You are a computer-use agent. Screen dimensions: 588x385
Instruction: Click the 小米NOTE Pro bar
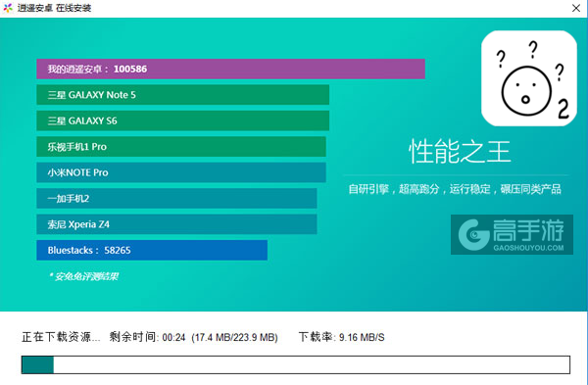[181, 172]
